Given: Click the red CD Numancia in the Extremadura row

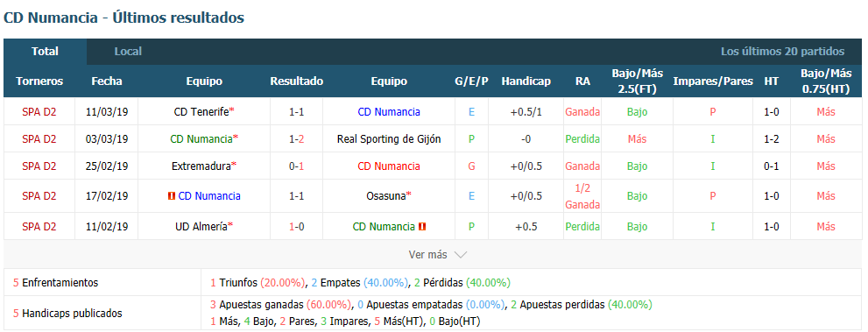Looking at the screenshot, I should [389, 166].
